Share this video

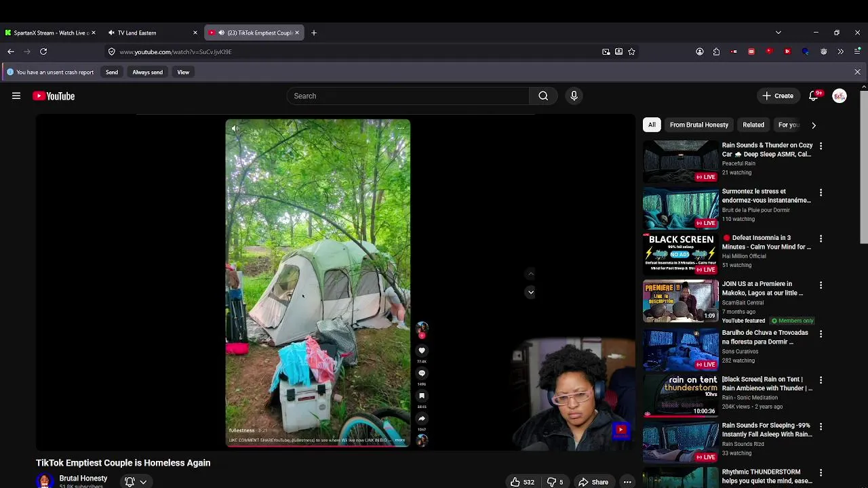click(593, 482)
